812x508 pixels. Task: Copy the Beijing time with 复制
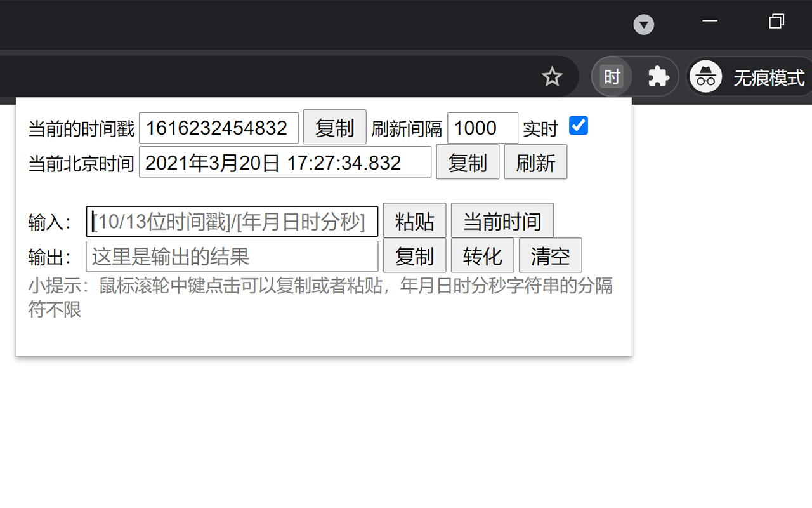468,162
